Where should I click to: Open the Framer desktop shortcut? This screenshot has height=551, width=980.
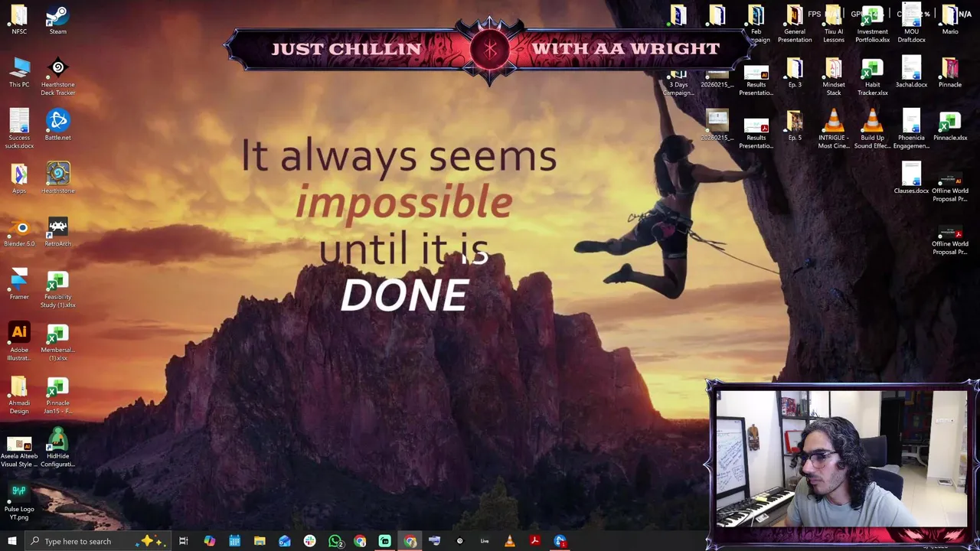[x=19, y=285]
